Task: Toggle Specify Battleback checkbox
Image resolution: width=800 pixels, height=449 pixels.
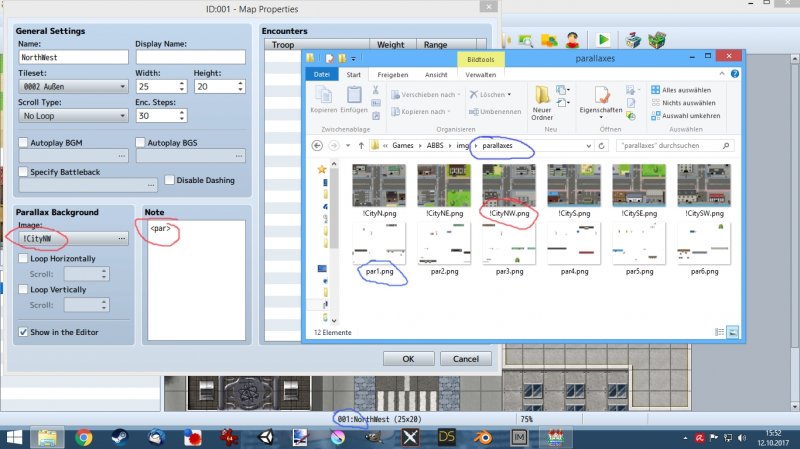Action: [23, 171]
